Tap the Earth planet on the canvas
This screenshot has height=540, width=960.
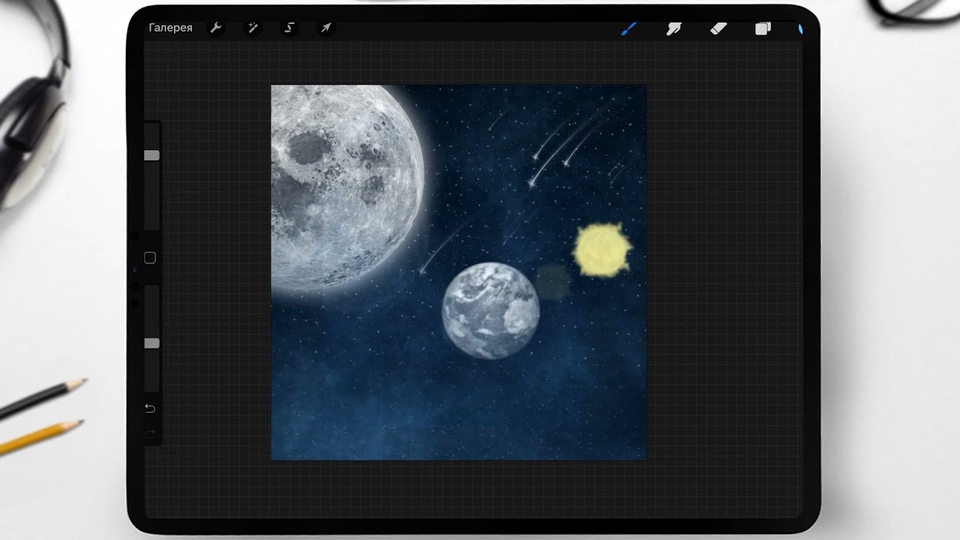491,311
